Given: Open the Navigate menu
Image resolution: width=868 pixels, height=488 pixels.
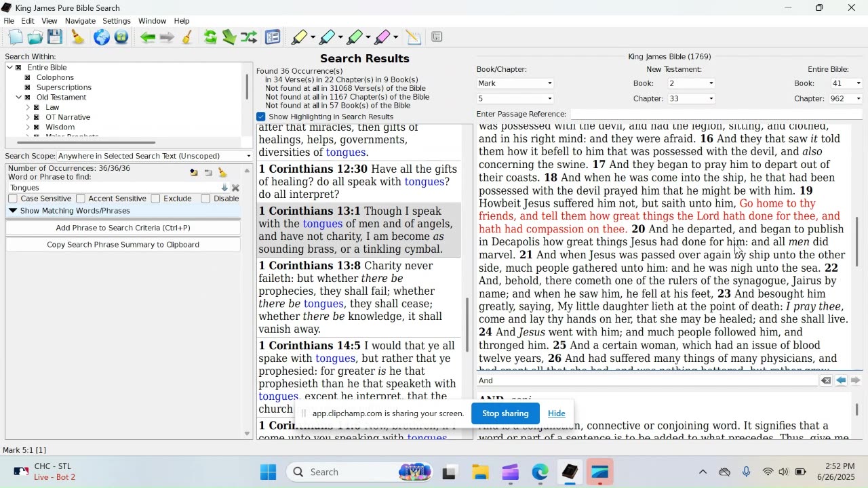Looking at the screenshot, I should 80,21.
